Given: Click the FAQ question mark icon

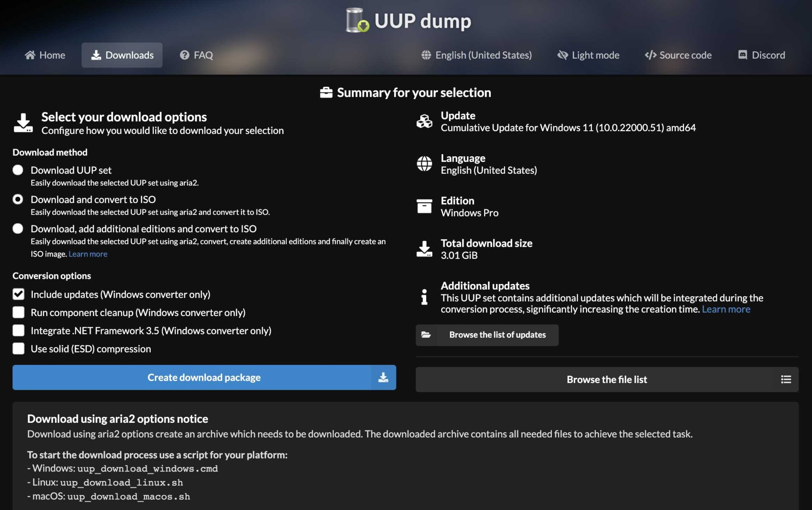Looking at the screenshot, I should tap(183, 55).
